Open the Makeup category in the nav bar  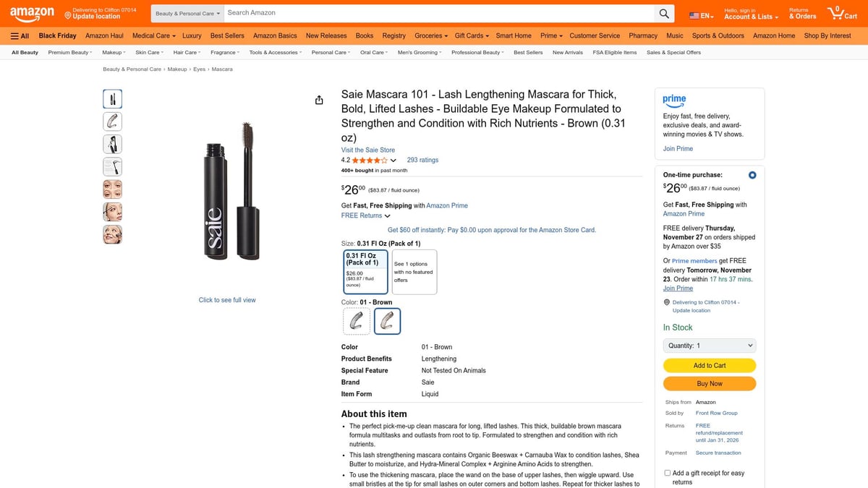coord(112,51)
